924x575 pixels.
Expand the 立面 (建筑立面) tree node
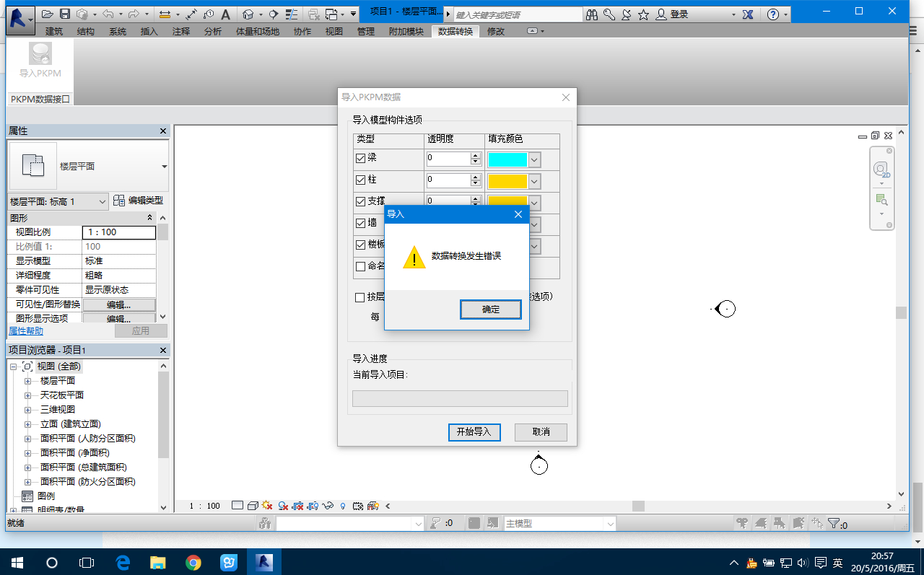point(27,424)
